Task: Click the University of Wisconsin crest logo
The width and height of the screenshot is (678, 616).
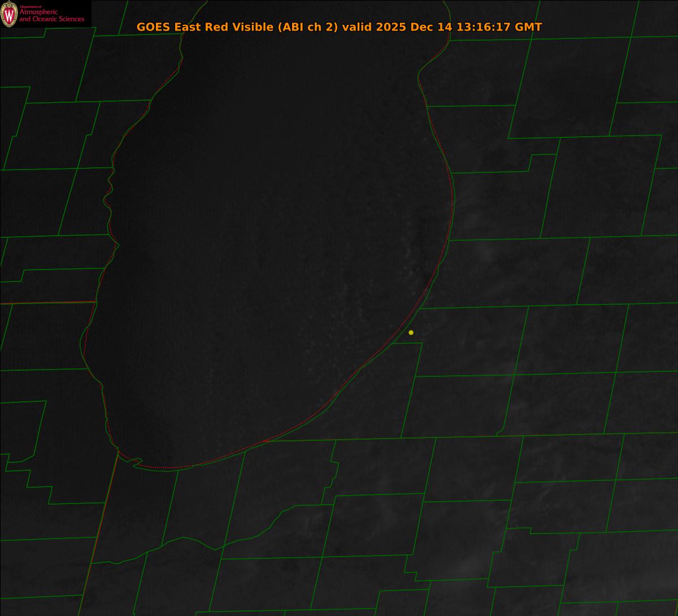Action: [x=9, y=15]
